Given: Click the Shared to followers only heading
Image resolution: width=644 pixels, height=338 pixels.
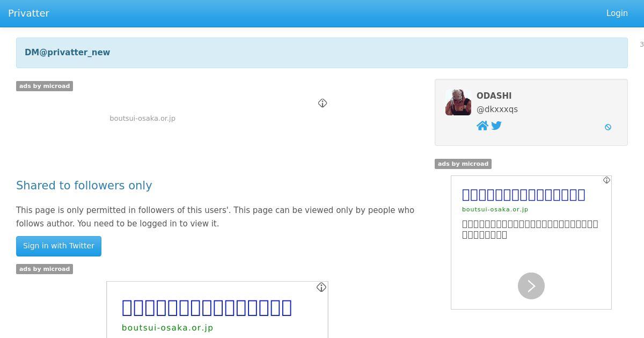Looking at the screenshot, I should click(x=84, y=186).
